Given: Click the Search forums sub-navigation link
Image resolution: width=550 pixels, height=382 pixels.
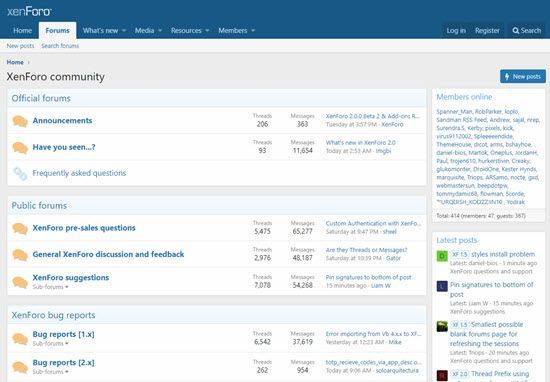Looking at the screenshot, I should pyautogui.click(x=60, y=46).
